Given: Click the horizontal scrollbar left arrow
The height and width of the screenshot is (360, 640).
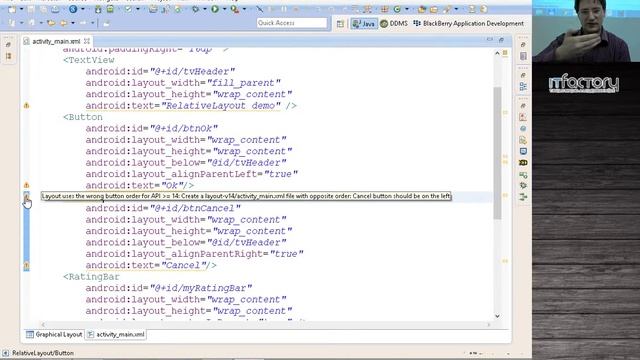Looking at the screenshot, I should 44,324.
